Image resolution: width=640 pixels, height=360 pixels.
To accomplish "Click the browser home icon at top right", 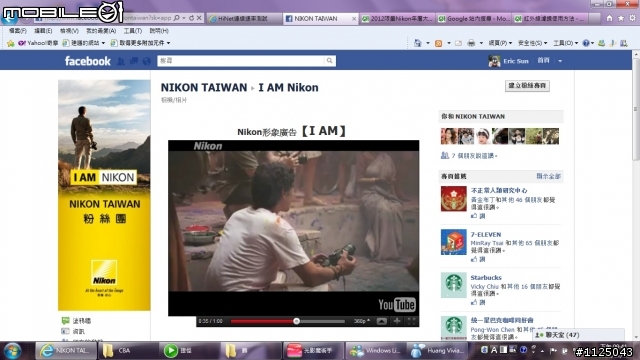I will pyautogui.click(x=609, y=18).
